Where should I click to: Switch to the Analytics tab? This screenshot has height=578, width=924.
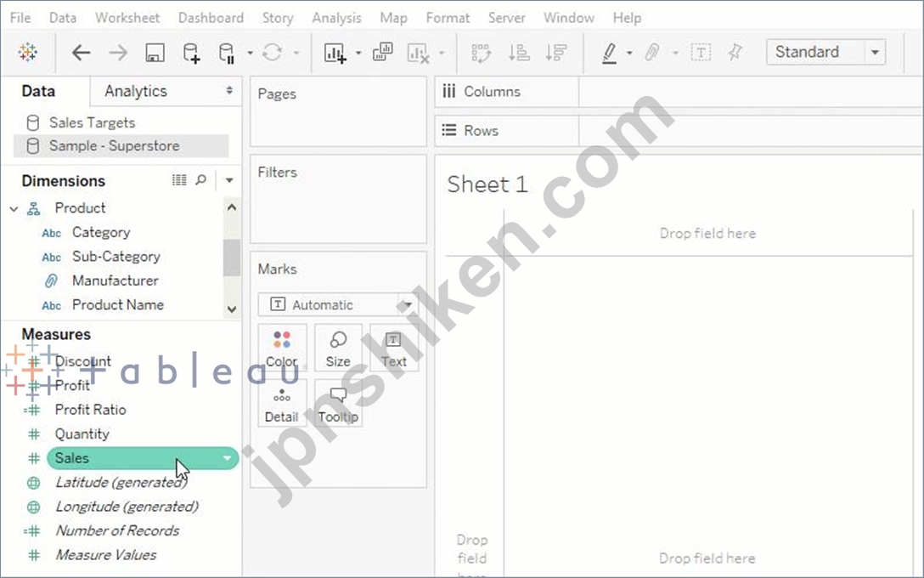(136, 91)
